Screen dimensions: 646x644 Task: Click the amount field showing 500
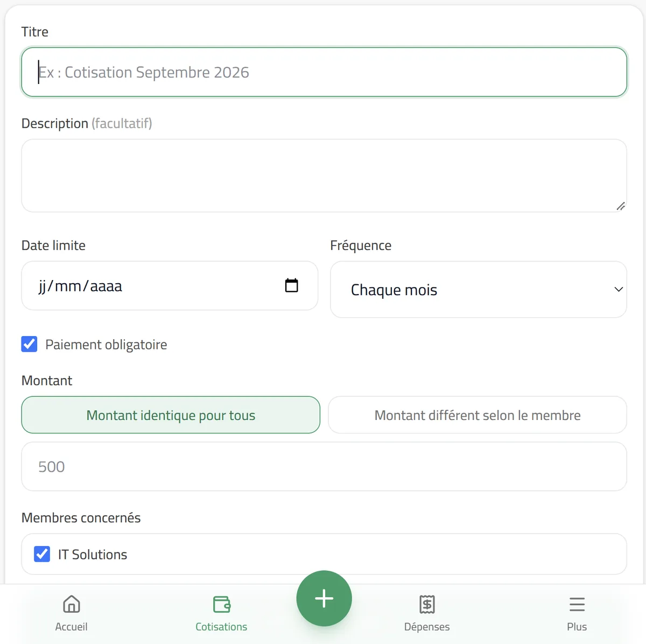pyautogui.click(x=324, y=466)
